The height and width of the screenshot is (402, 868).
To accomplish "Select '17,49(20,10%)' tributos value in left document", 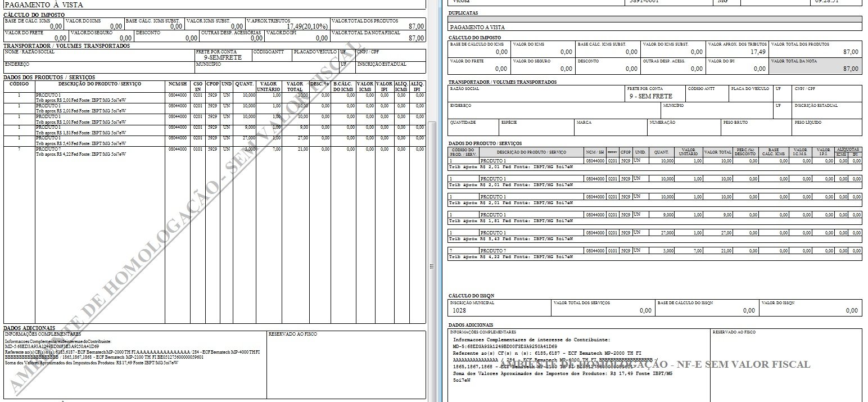I will [306, 26].
